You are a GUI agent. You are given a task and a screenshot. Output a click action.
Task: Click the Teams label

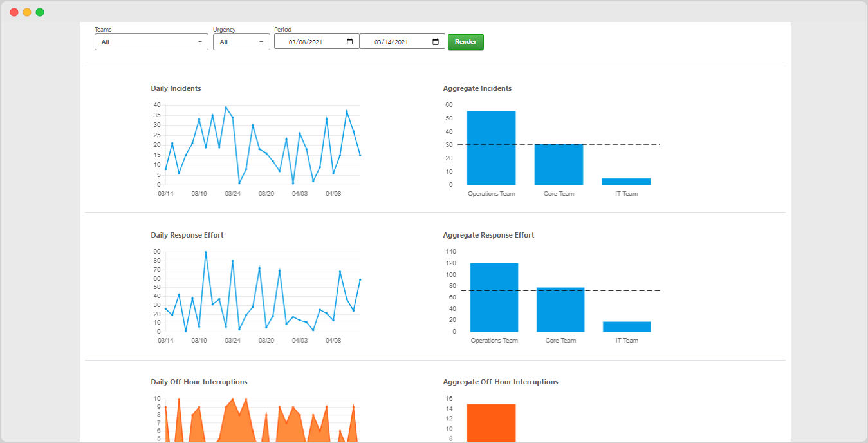[103, 30]
